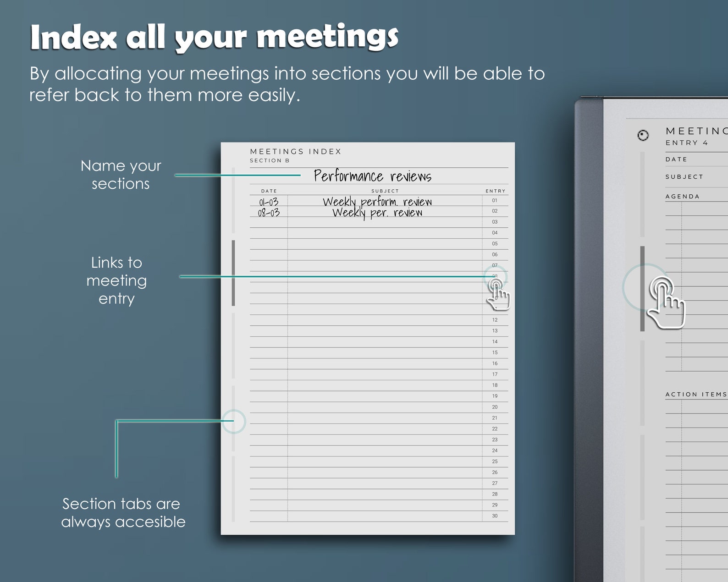
Task: Open entry link 04
Action: [x=495, y=233]
